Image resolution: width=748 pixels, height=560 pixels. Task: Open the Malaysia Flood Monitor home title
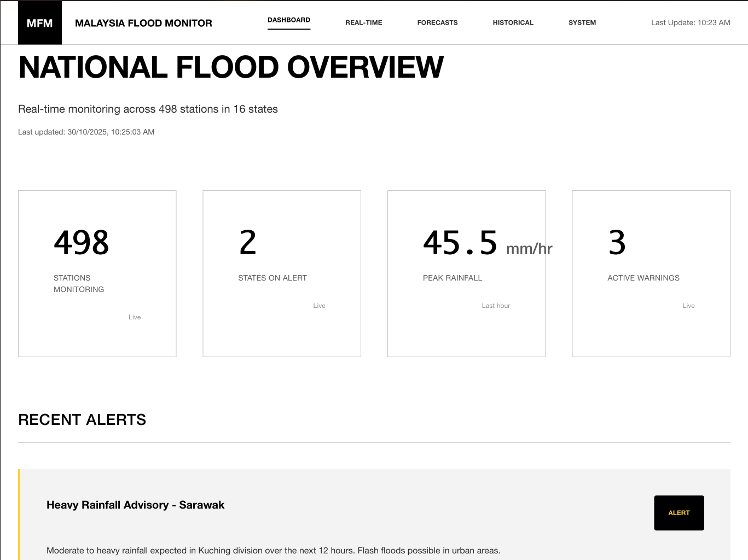pyautogui.click(x=143, y=23)
